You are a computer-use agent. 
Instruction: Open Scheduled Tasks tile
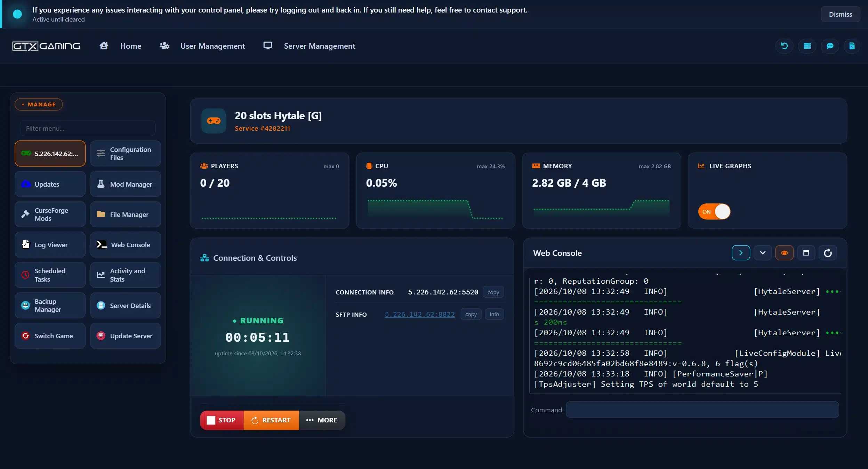click(50, 275)
